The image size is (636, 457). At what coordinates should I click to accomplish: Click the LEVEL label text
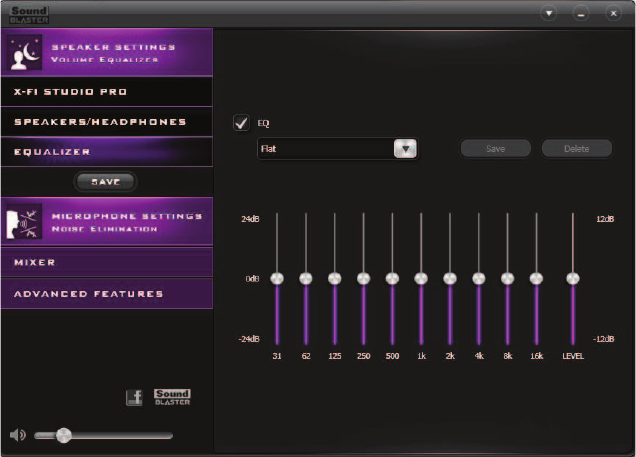(x=573, y=356)
